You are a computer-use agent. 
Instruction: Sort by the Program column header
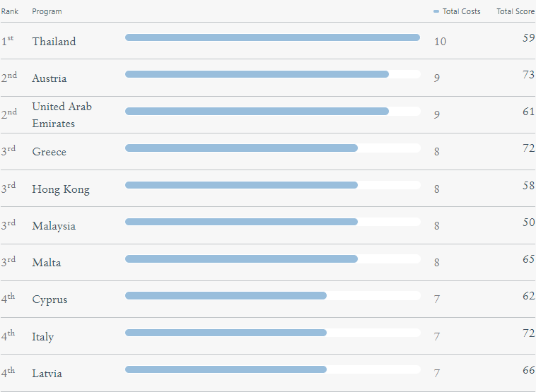[x=47, y=11]
